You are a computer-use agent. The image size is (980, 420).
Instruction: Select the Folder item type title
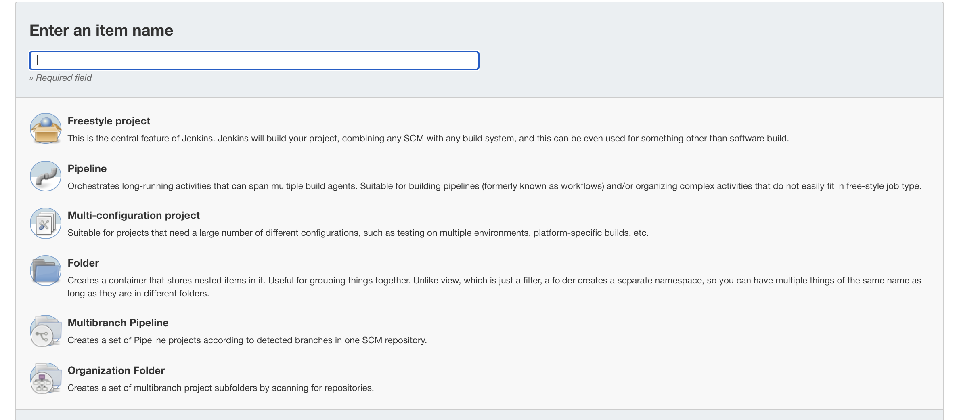point(83,263)
